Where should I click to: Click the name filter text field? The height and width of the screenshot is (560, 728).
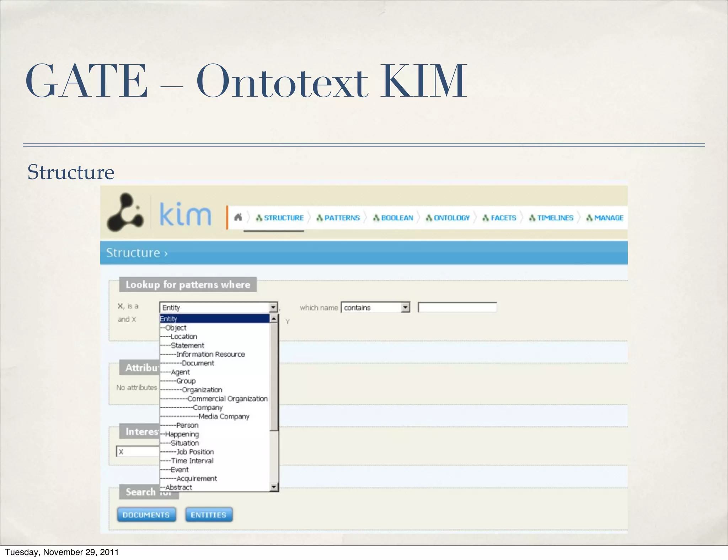tap(457, 307)
